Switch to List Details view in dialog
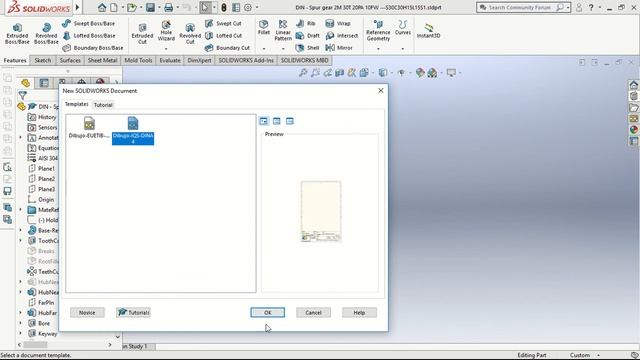Screen dimensions: 640x360 290,121
